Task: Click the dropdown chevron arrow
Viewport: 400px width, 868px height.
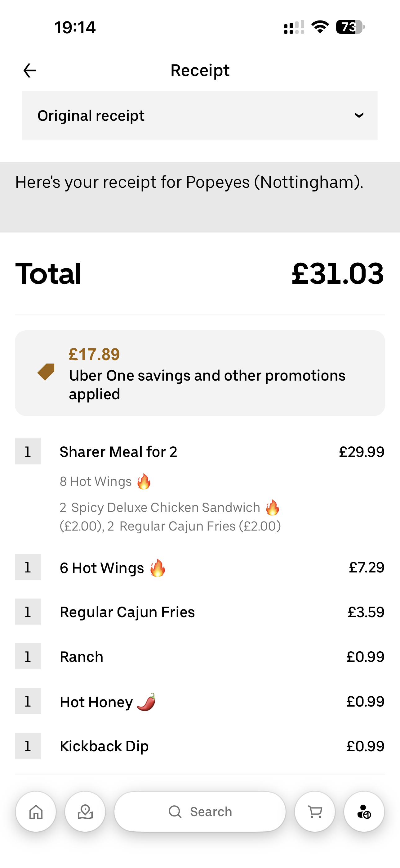Action: click(x=359, y=115)
